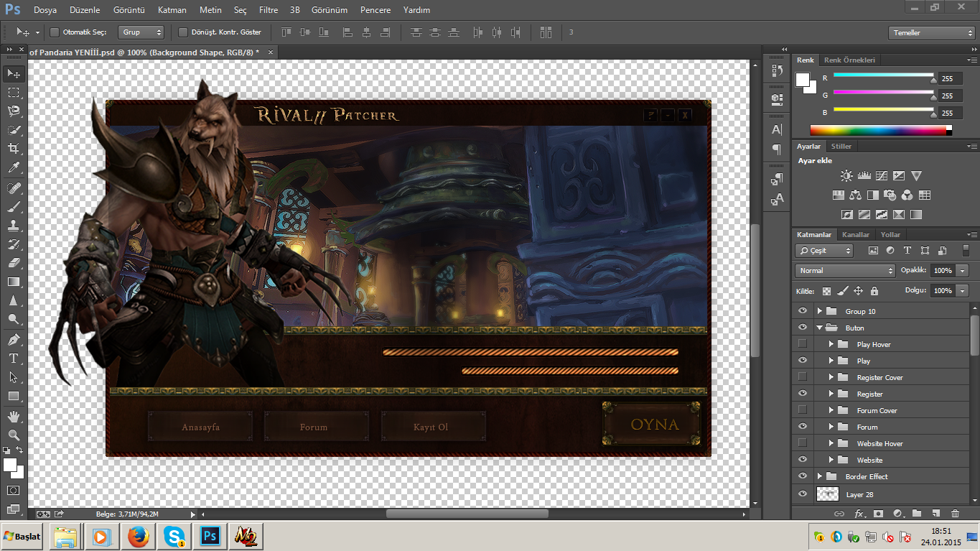Expand the Border Effect layer group
The image size is (980, 551).
[x=819, y=476]
